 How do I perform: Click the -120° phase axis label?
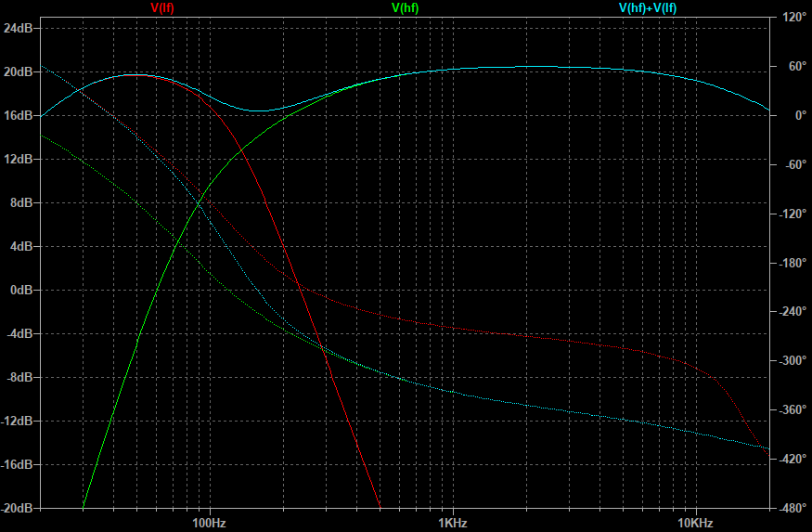coord(793,214)
